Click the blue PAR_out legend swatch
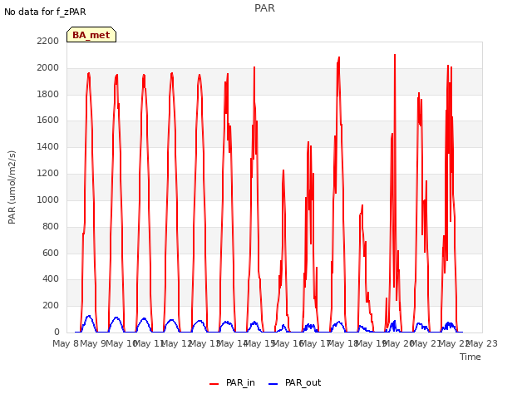Screen dimensions: 532x399 [x=273, y=384]
